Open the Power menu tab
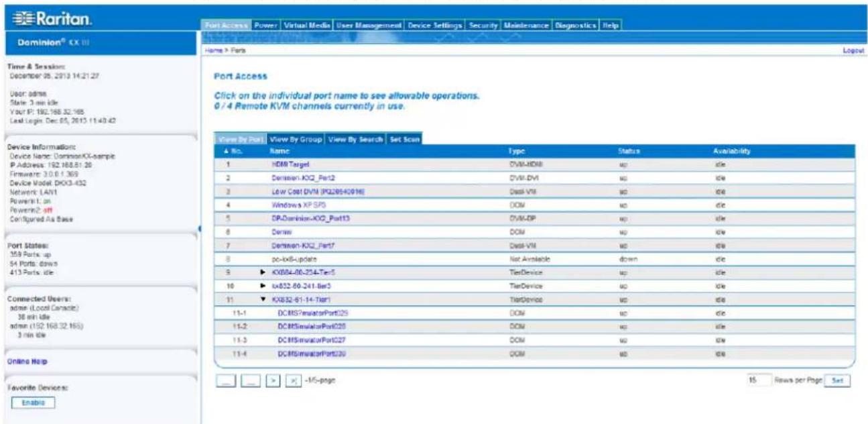 click(267, 25)
